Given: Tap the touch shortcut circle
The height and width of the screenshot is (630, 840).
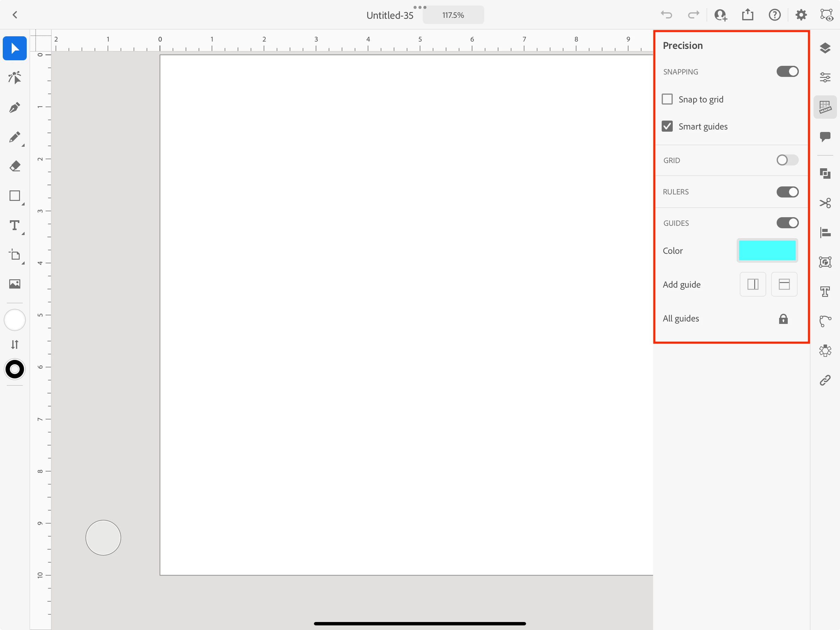Looking at the screenshot, I should [x=103, y=537].
